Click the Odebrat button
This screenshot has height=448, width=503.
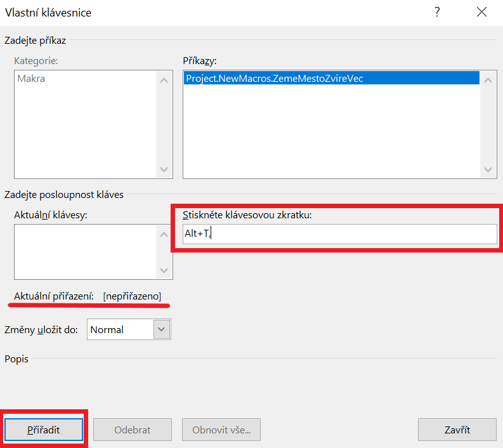pyautogui.click(x=133, y=430)
